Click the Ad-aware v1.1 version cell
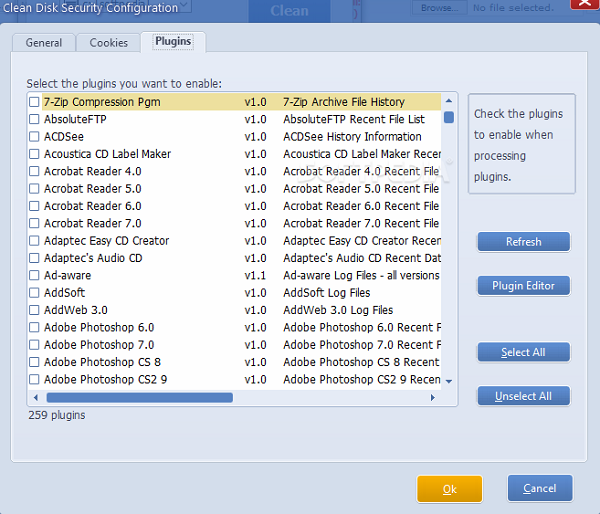 255,275
